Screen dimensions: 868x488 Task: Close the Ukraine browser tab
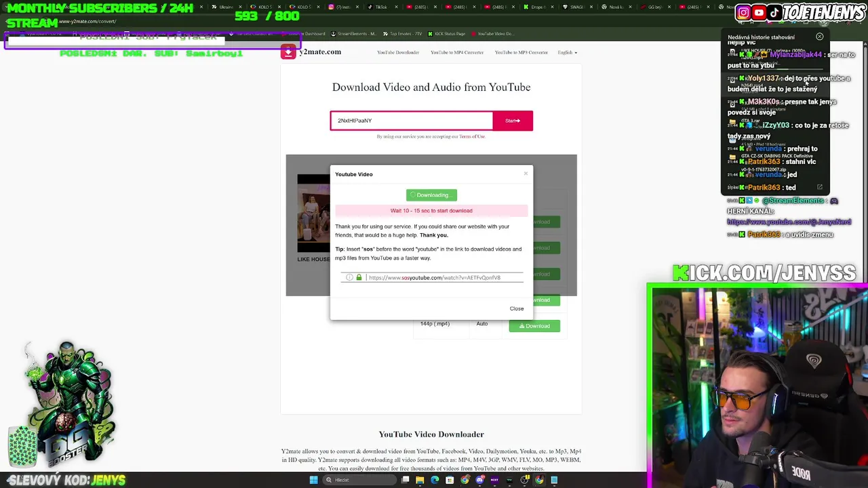[241, 7]
